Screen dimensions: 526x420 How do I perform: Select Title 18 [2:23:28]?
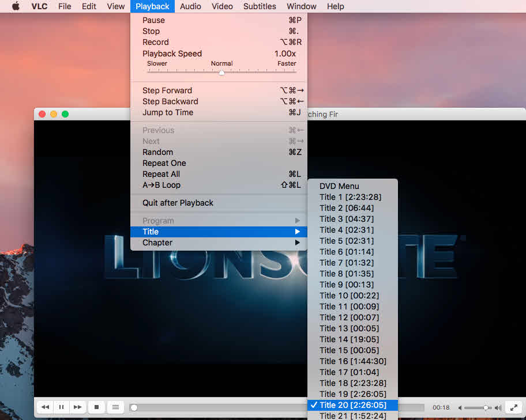tap(352, 383)
